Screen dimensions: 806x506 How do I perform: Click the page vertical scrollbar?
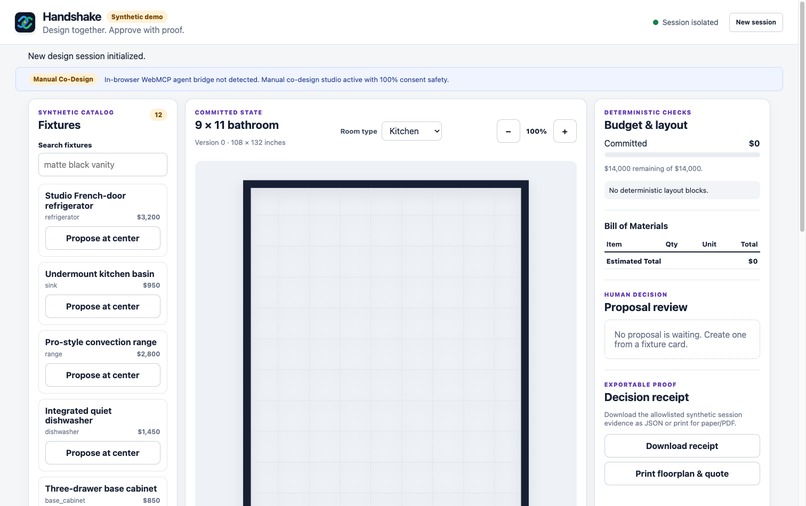pyautogui.click(x=802, y=116)
